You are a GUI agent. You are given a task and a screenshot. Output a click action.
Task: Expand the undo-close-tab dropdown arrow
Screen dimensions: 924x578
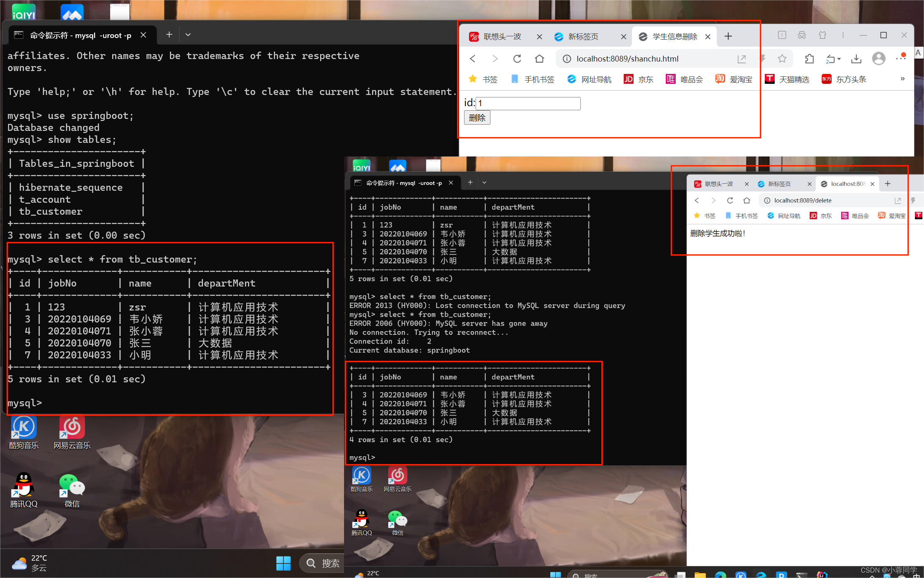click(839, 59)
